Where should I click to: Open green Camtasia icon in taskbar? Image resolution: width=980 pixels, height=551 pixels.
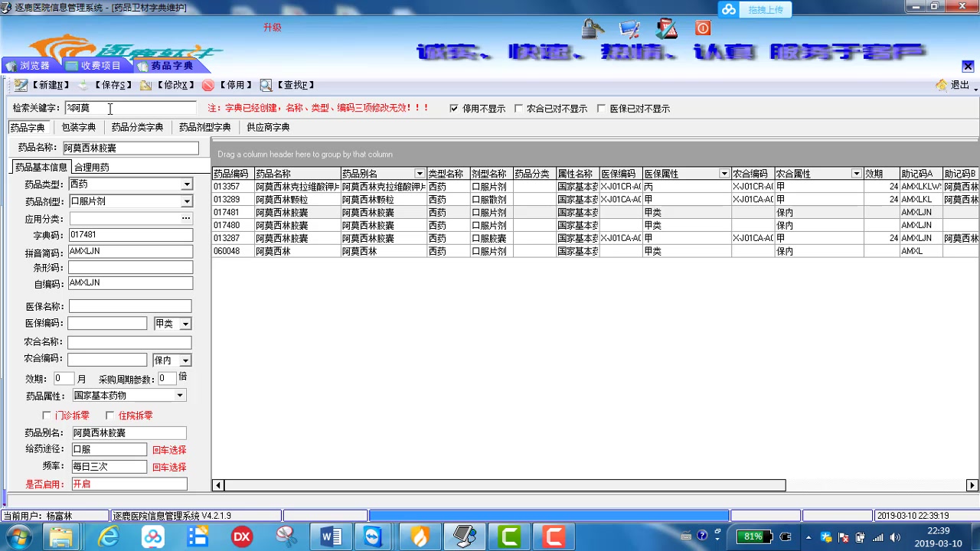click(509, 536)
